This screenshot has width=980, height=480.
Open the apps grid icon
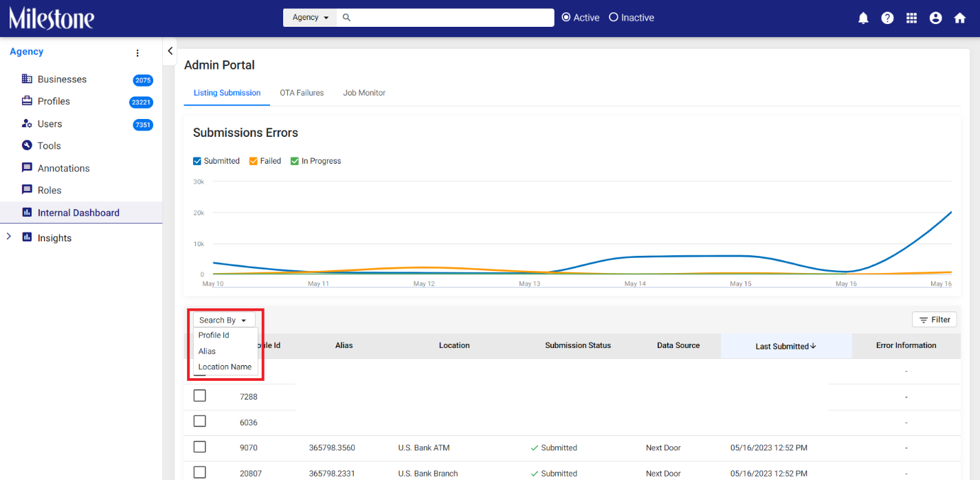pyautogui.click(x=911, y=19)
